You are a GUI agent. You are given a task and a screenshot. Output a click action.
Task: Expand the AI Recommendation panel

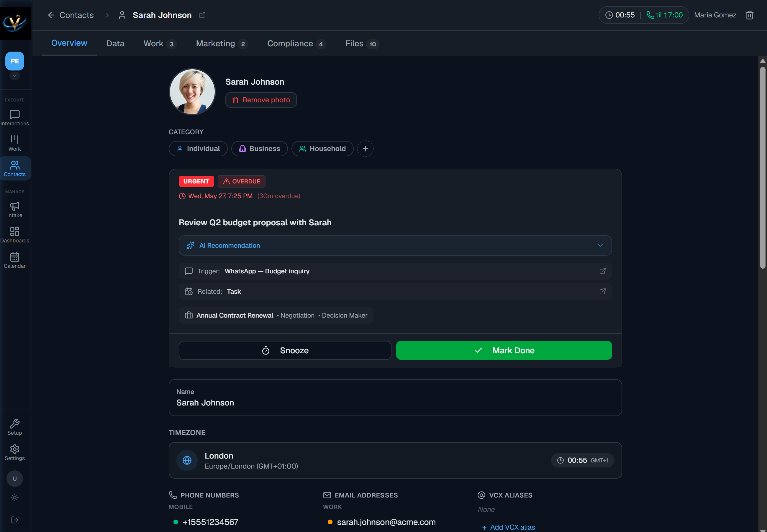[395, 246]
